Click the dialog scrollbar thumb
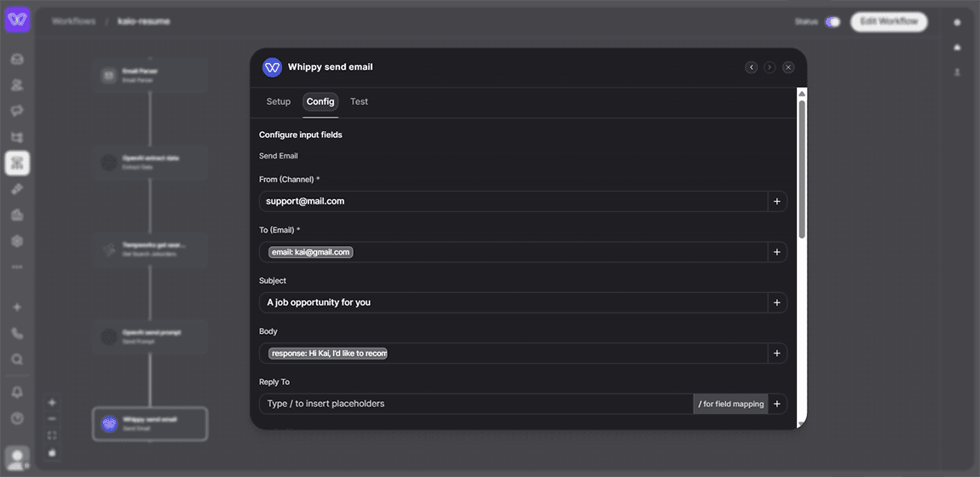This screenshot has height=477, width=980. click(802, 169)
